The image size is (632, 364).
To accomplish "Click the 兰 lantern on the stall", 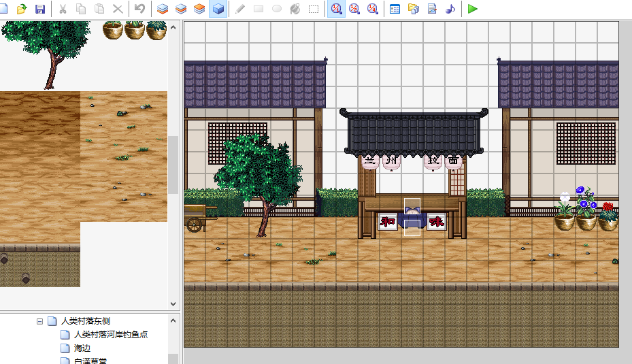I will pos(370,162).
